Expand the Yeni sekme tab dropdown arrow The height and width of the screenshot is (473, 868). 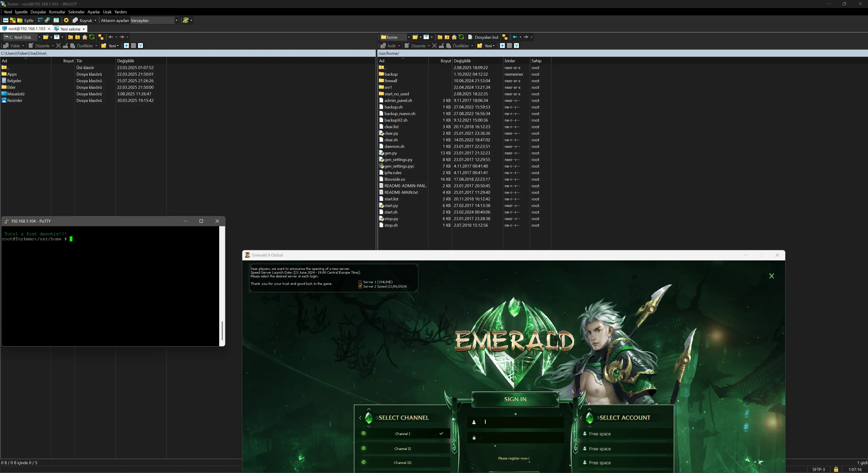click(x=83, y=29)
